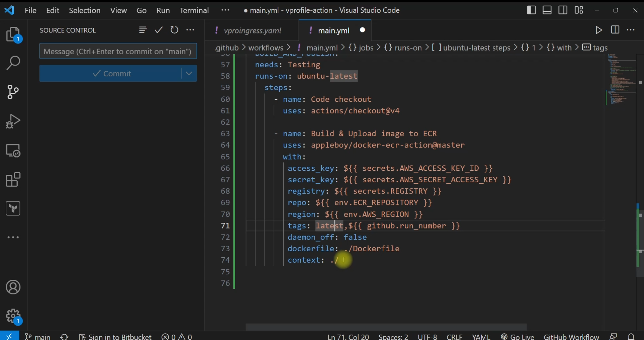This screenshot has width=644, height=340.
Task: Toggle the secondary side bar
Action: pos(563,10)
